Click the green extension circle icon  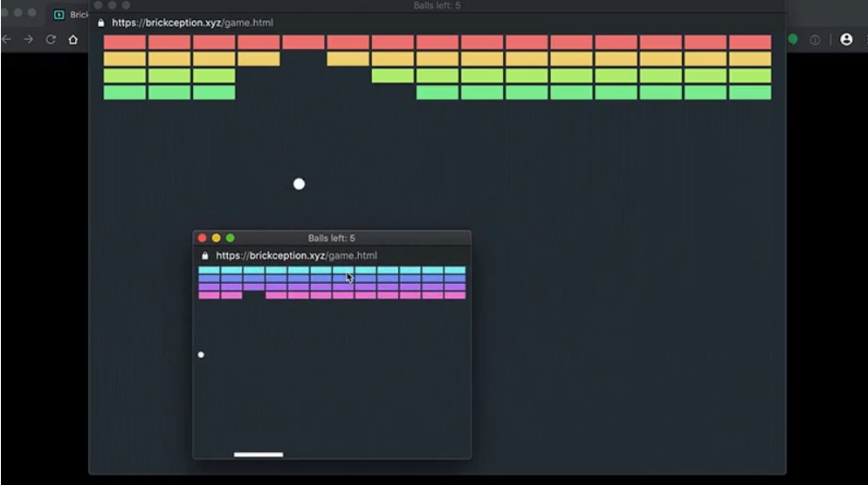point(793,39)
